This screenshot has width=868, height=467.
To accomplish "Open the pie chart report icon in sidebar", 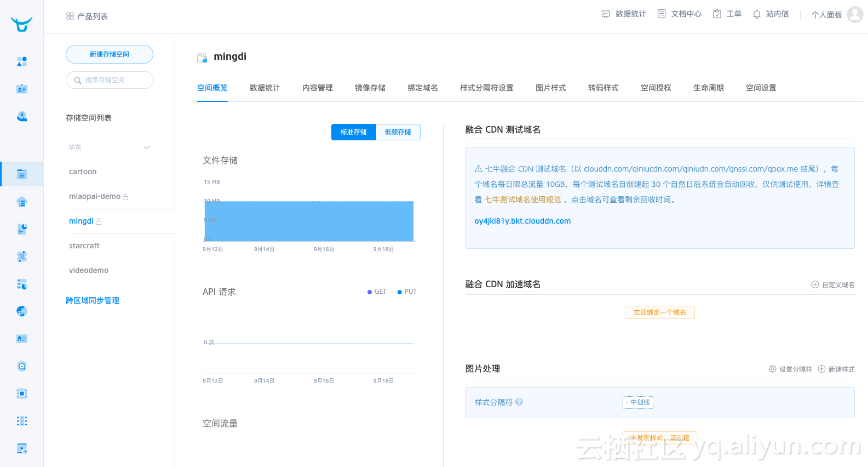I will click(x=22, y=229).
